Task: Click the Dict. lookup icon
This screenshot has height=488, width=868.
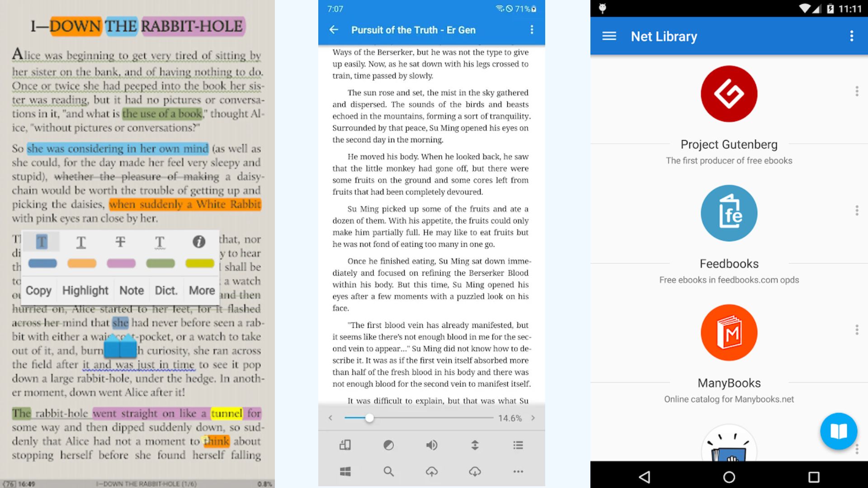Action: [164, 290]
